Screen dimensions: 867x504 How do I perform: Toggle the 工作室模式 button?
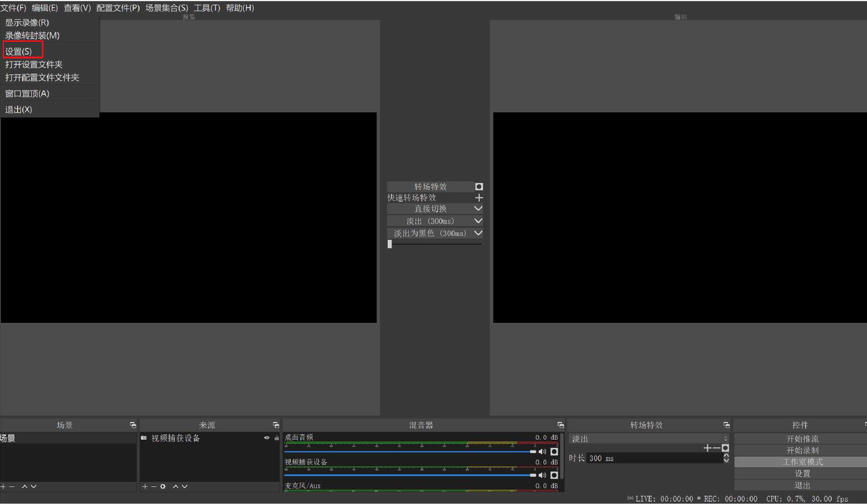click(801, 462)
